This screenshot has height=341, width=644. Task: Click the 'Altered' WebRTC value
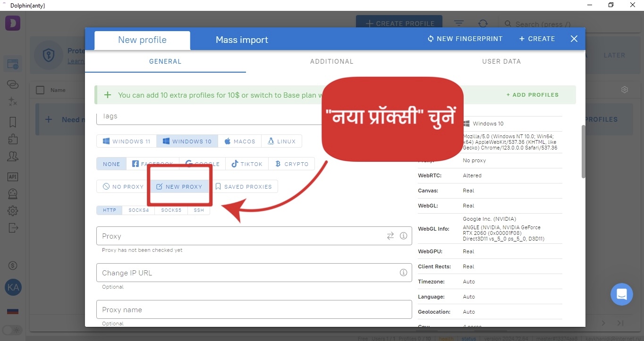[472, 175]
